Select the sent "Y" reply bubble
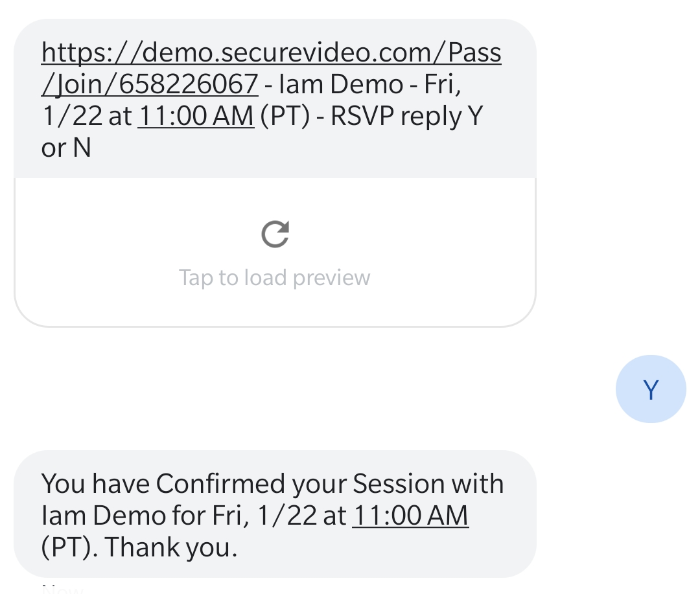This screenshot has height=594, width=700. click(x=650, y=389)
